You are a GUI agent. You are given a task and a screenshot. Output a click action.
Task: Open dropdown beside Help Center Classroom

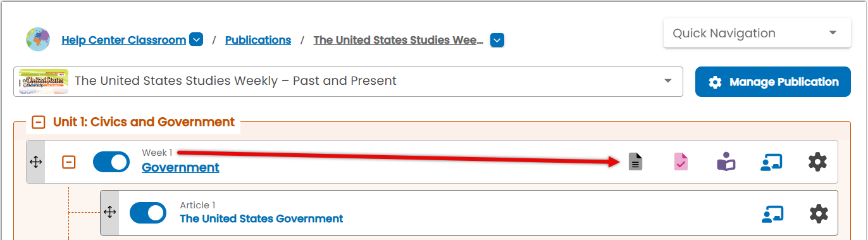(x=196, y=40)
